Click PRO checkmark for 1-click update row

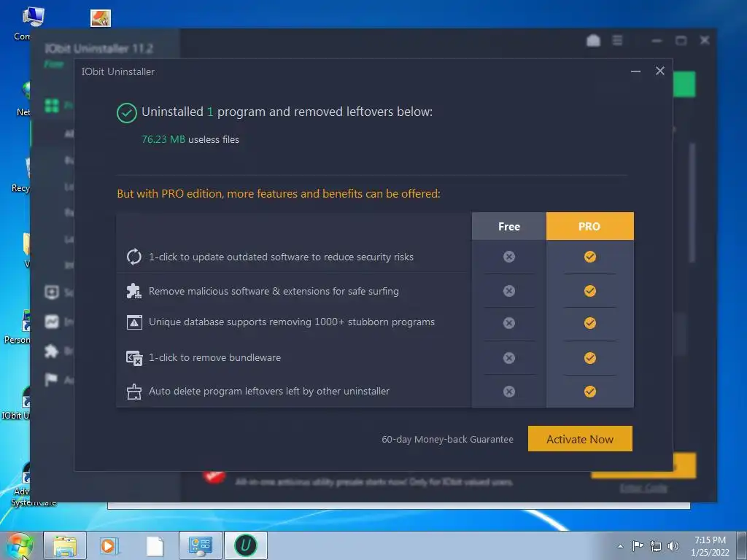pos(589,257)
